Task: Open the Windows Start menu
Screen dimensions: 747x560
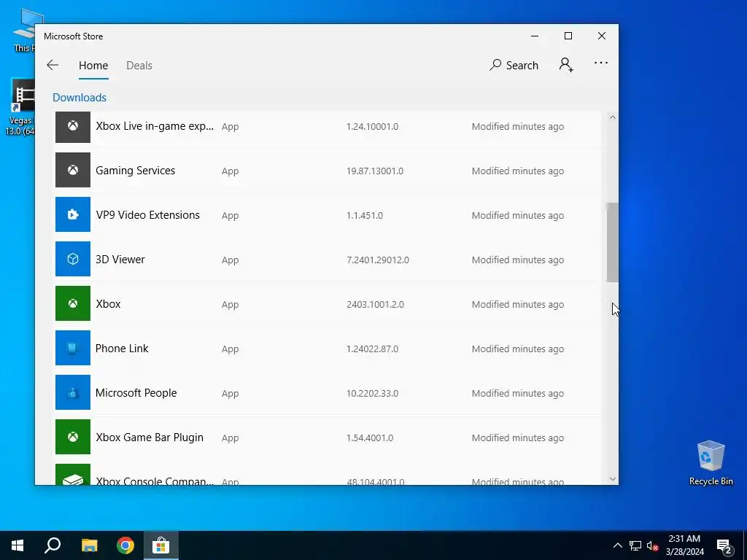Action: 18,545
